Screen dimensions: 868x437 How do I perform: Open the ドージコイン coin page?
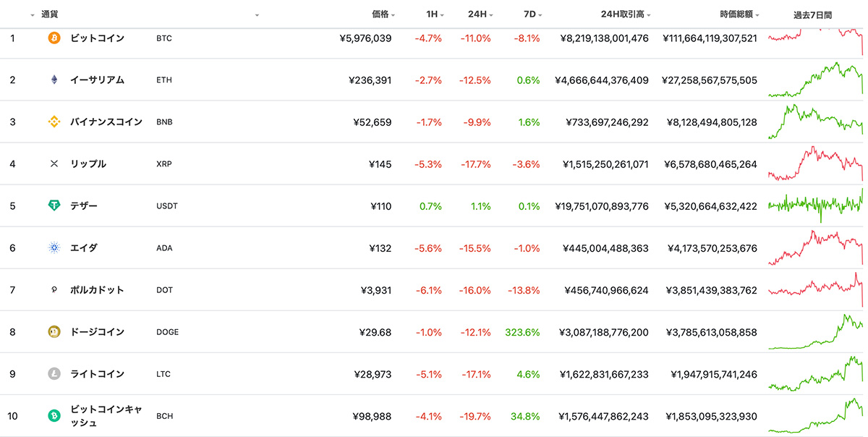tap(97, 331)
